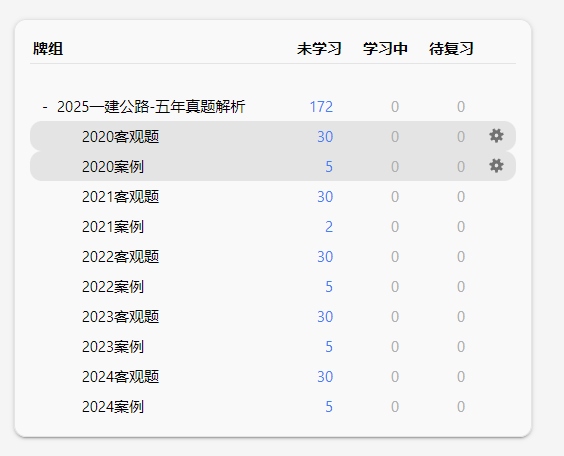Screen dimensions: 564x456
Task: Click the 牌组 column header
Action: (x=48, y=49)
